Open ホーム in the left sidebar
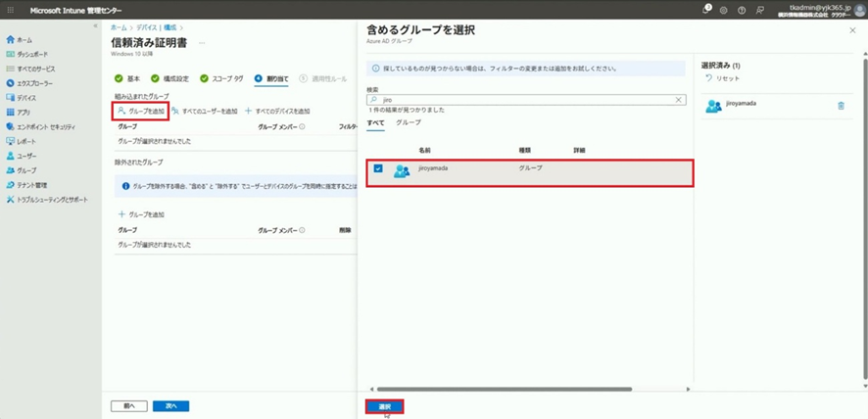Image resolution: width=868 pixels, height=419 pixels. click(x=24, y=39)
